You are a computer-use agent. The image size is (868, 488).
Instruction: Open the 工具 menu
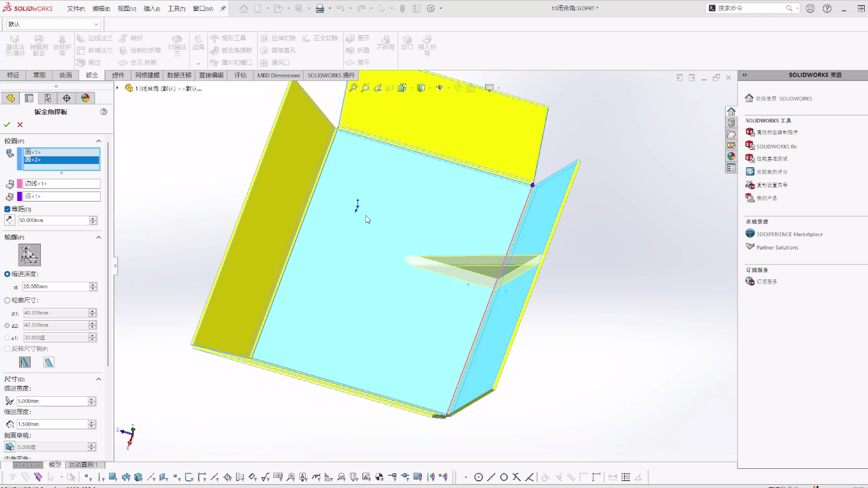click(x=176, y=9)
